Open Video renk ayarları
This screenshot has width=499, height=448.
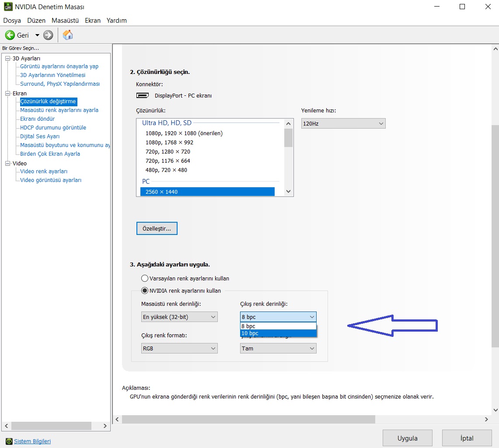click(44, 171)
